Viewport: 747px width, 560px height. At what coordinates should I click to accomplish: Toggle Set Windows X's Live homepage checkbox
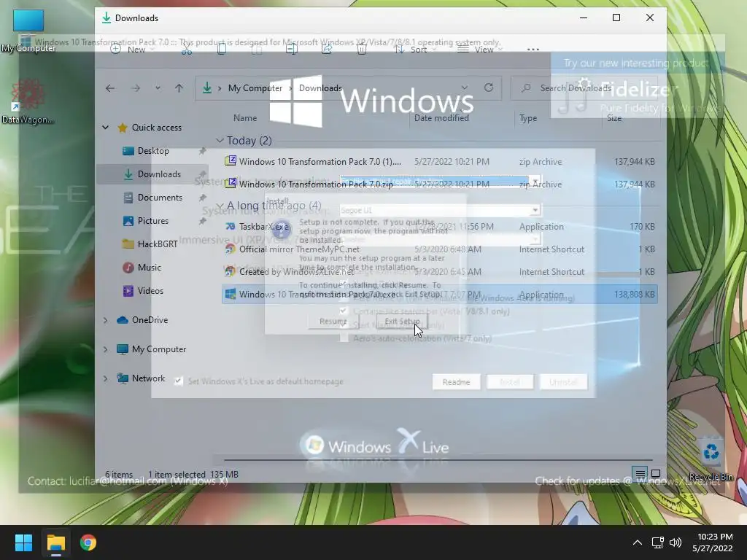tap(178, 381)
